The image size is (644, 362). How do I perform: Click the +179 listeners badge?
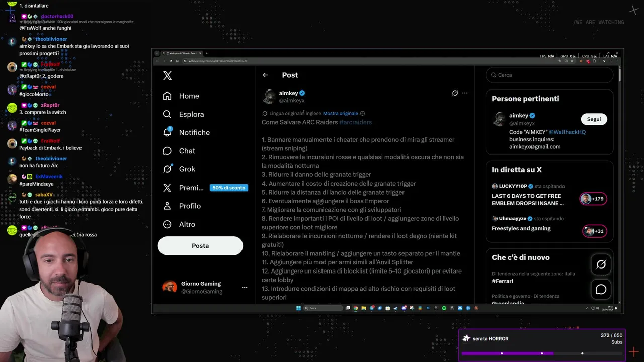click(594, 199)
